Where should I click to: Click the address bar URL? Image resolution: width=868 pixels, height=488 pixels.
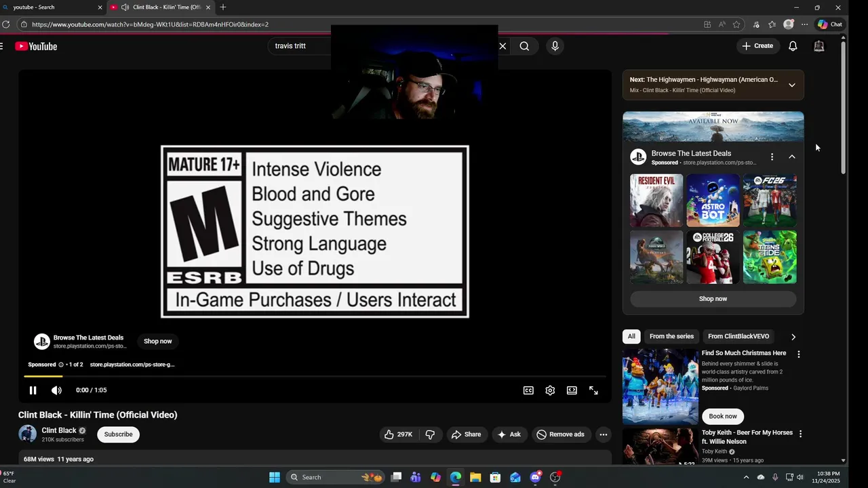coord(150,24)
